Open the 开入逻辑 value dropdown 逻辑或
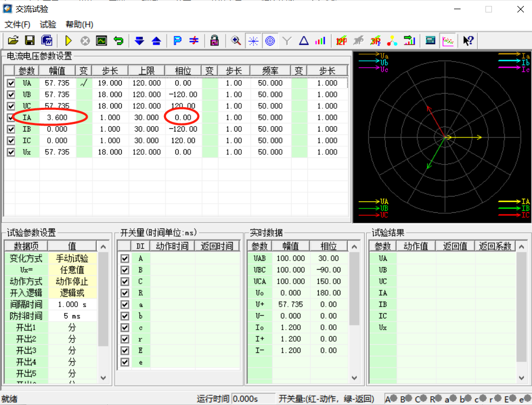The image size is (532, 405). coord(73,293)
